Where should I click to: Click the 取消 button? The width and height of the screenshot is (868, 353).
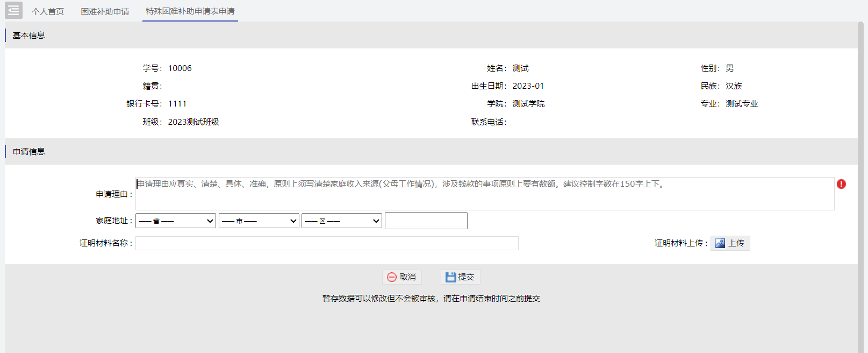point(402,277)
